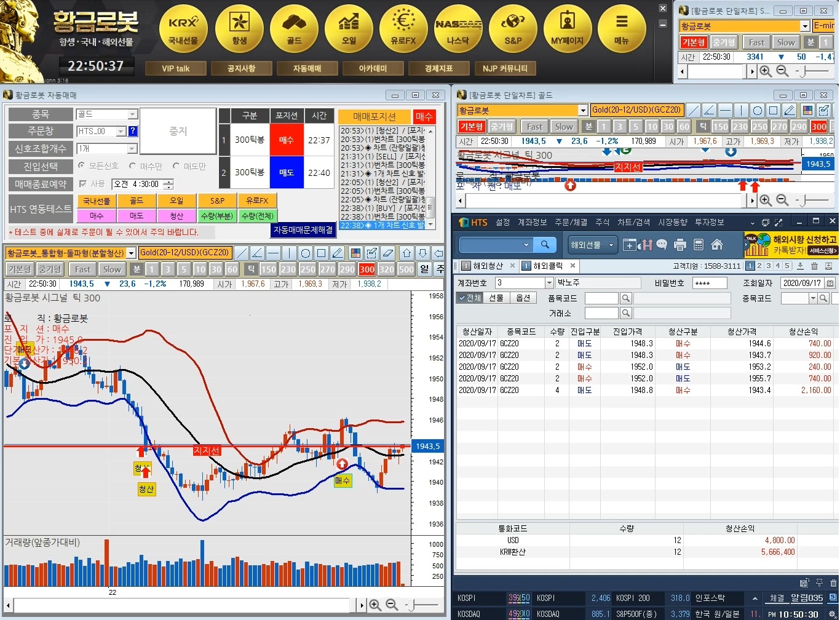This screenshot has height=620, width=840.
Task: Expand 주문창 HTS_00 dropdown
Action: click(x=121, y=131)
